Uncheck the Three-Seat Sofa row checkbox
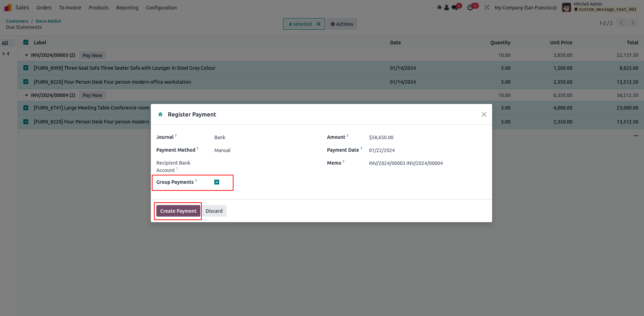This screenshot has width=644, height=316. tap(26, 68)
